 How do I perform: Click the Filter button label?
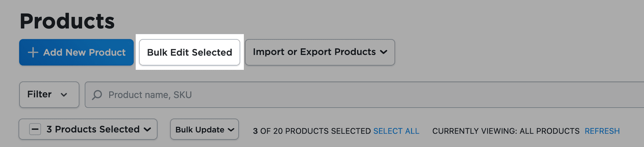click(x=39, y=94)
